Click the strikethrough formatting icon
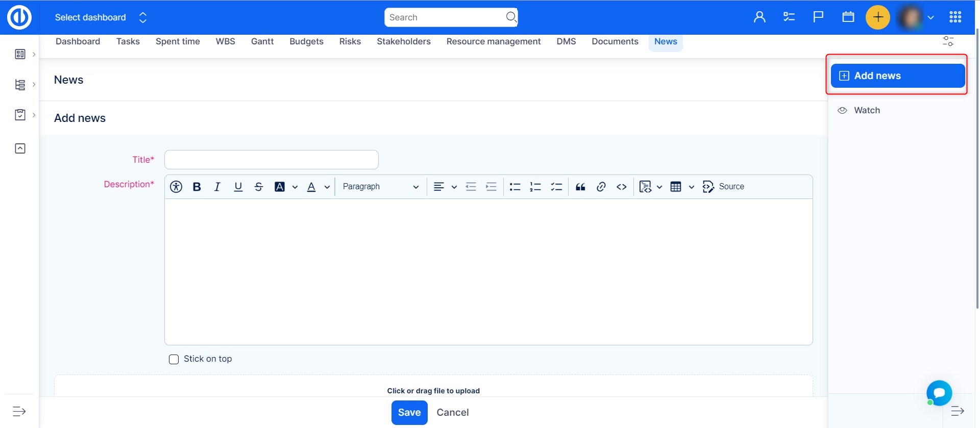This screenshot has width=980, height=428. tap(259, 187)
